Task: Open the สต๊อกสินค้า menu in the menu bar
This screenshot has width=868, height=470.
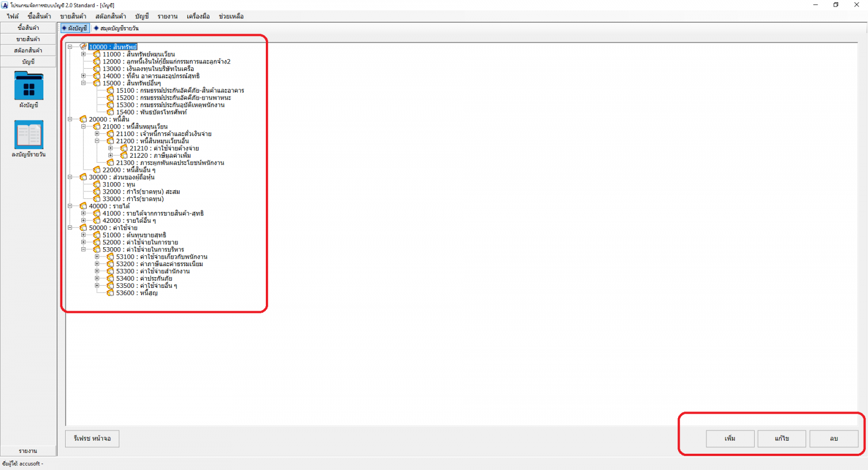Action: tap(111, 16)
